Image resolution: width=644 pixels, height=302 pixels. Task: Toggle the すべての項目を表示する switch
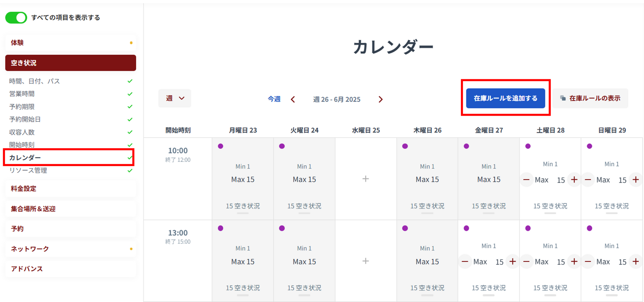pyautogui.click(x=16, y=18)
